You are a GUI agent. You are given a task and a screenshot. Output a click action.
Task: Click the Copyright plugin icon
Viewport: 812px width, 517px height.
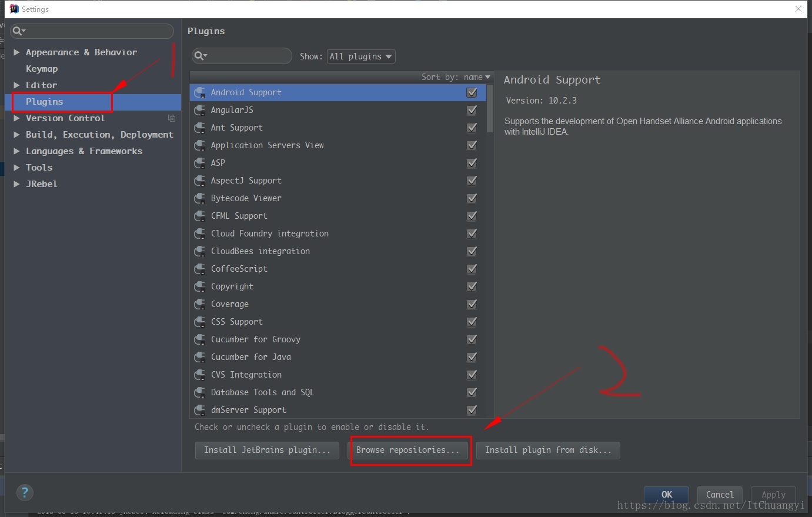(x=200, y=286)
